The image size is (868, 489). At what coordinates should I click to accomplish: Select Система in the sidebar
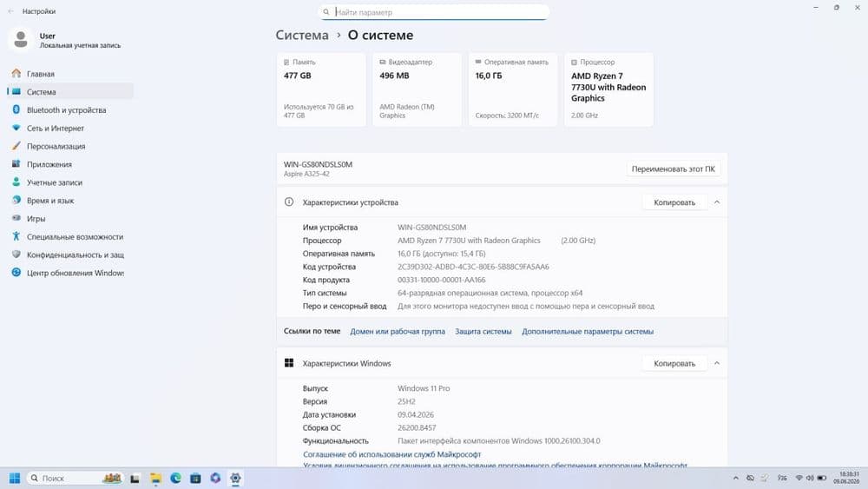(x=70, y=92)
